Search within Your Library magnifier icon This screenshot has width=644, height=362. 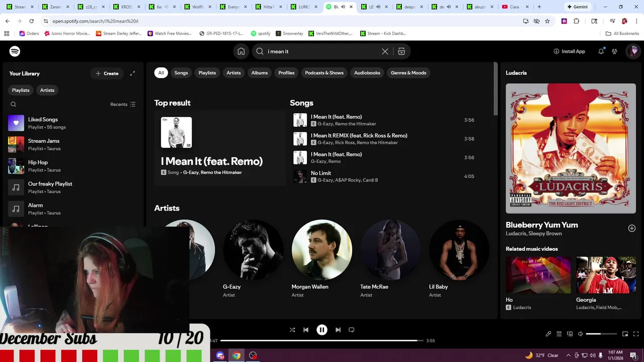[14, 105]
